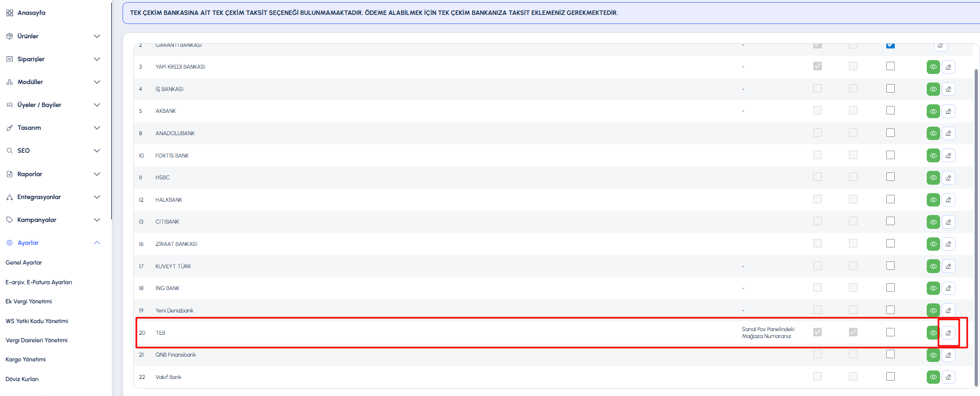This screenshot has height=396, width=980.
Task: View YAPI KREDİ BANKASI via eye icon
Action: coord(933,67)
